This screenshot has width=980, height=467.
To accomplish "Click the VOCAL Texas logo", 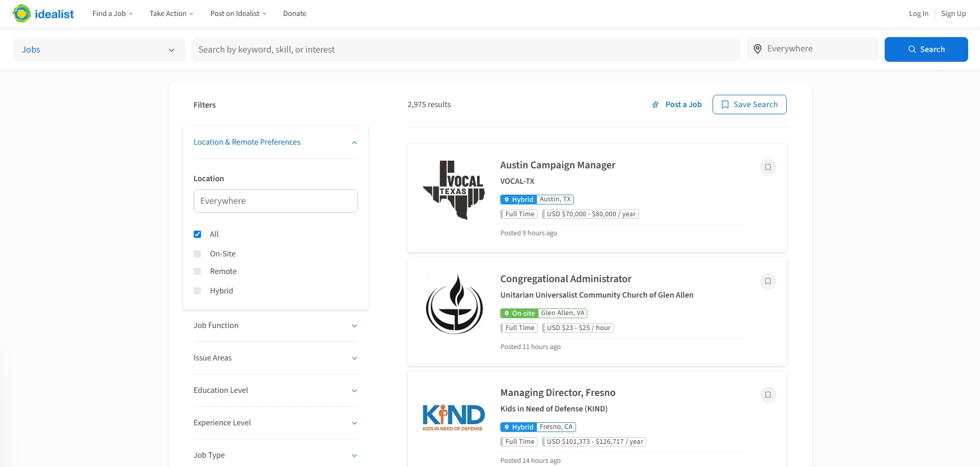I will 454,190.
